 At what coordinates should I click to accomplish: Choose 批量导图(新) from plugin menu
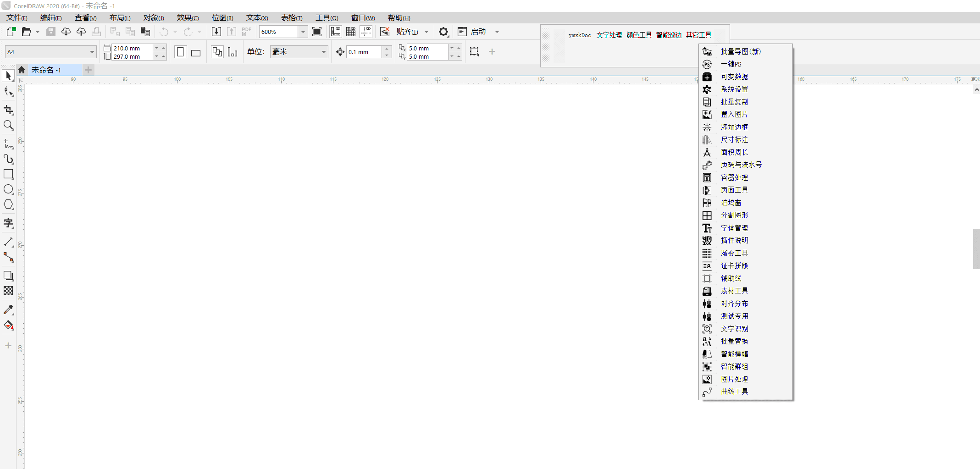[746, 51]
